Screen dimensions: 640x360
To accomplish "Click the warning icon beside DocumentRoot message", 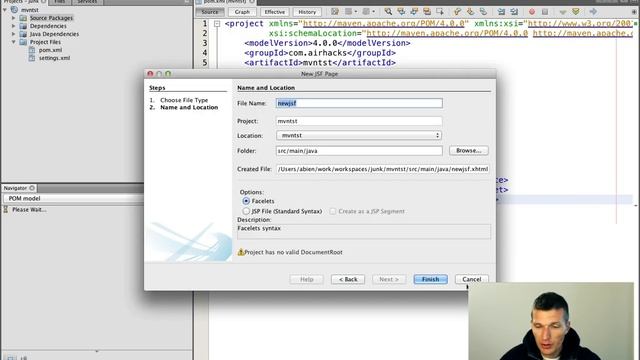I will (241, 252).
